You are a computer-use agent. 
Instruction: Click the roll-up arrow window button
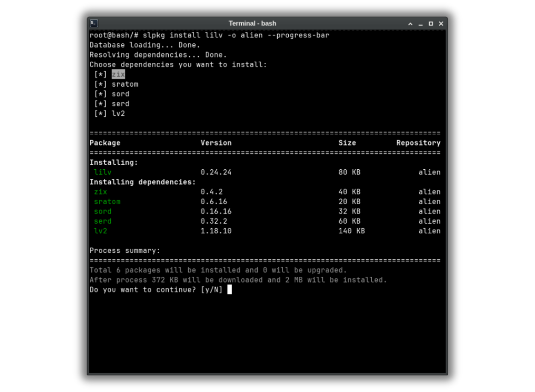point(410,24)
